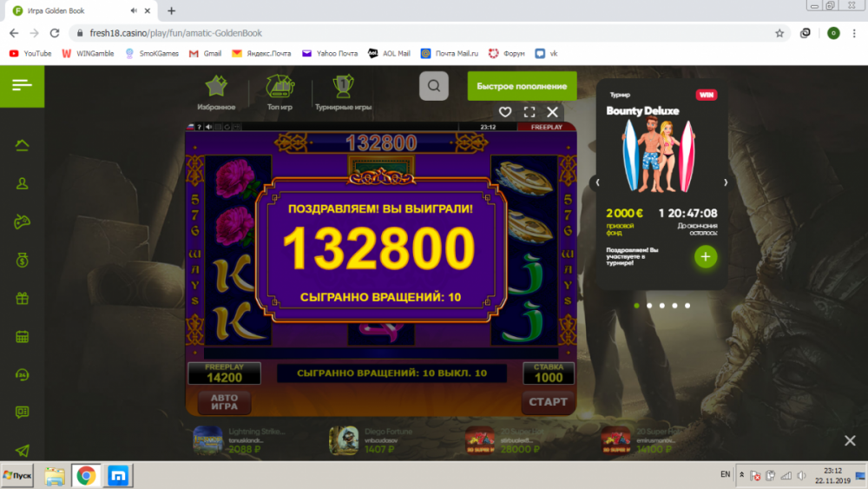
Task: Open the Telegram paper plane sidebar icon
Action: [x=22, y=451]
